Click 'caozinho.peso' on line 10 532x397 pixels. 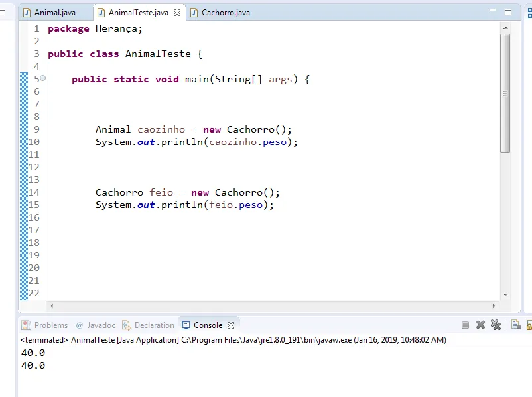pyautogui.click(x=247, y=142)
